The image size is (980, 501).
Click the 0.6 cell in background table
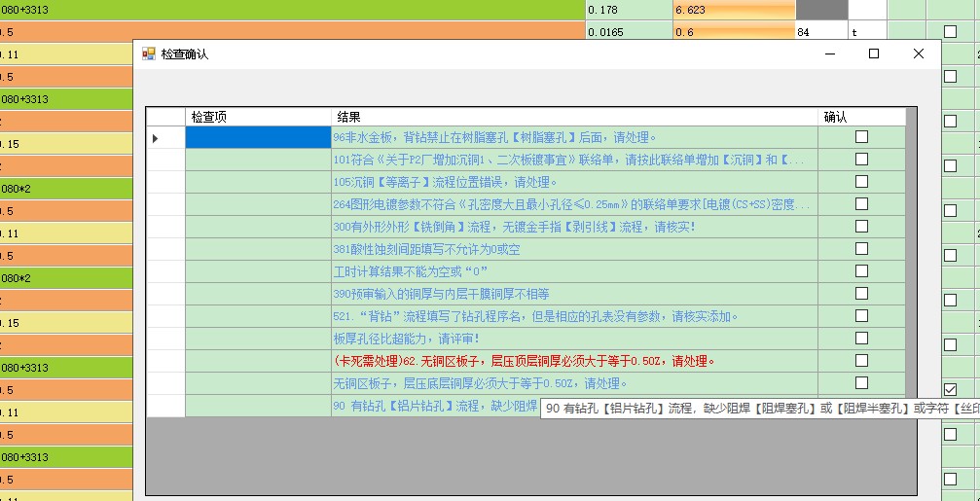tap(735, 31)
